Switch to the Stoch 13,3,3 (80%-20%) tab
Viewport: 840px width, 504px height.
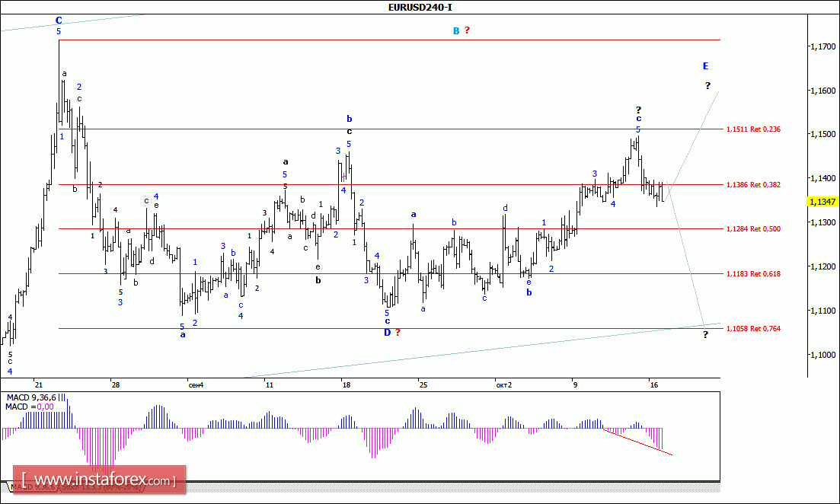click(101, 487)
